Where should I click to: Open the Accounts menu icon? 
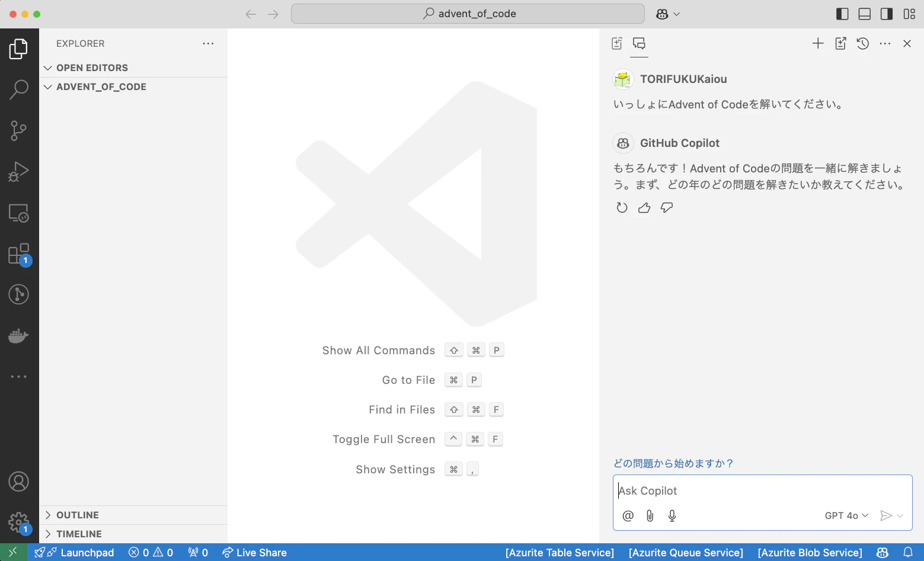(19, 482)
